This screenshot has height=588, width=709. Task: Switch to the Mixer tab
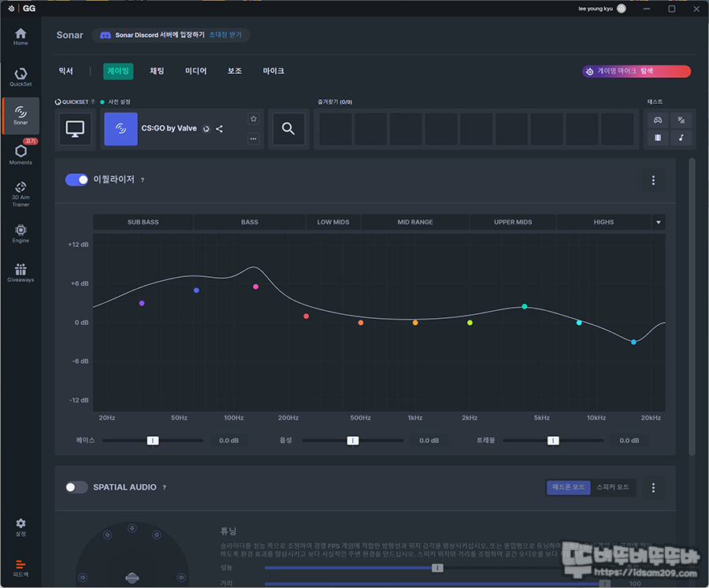[x=66, y=71]
